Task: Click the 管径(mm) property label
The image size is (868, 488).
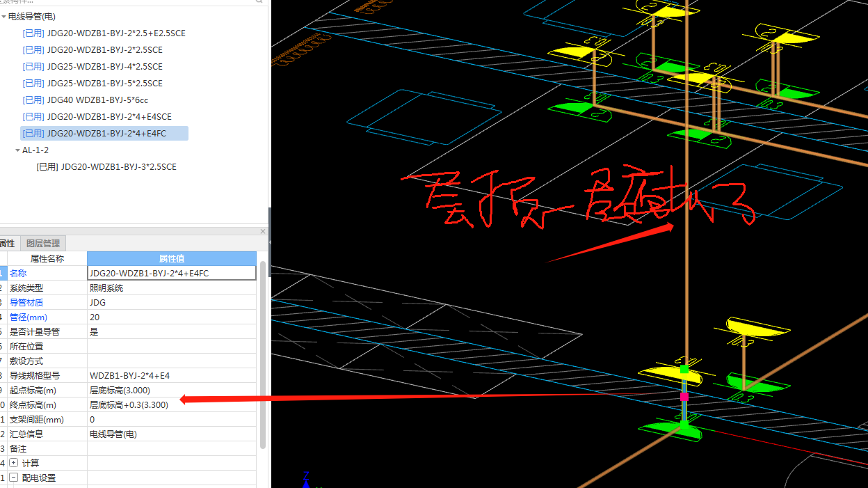Action: tap(29, 317)
